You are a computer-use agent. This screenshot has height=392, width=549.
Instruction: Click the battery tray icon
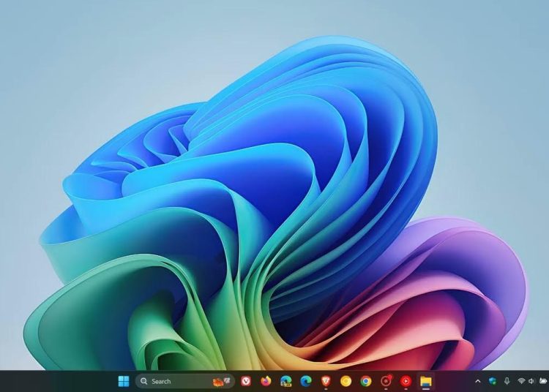click(x=543, y=381)
